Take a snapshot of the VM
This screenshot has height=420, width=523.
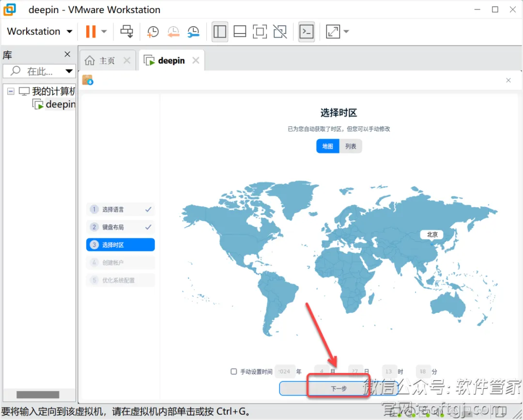153,31
